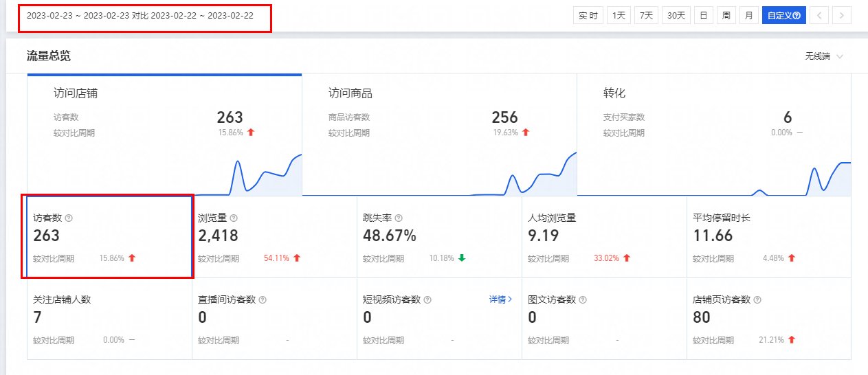Click help icon beside 访客数 metric

(69, 218)
